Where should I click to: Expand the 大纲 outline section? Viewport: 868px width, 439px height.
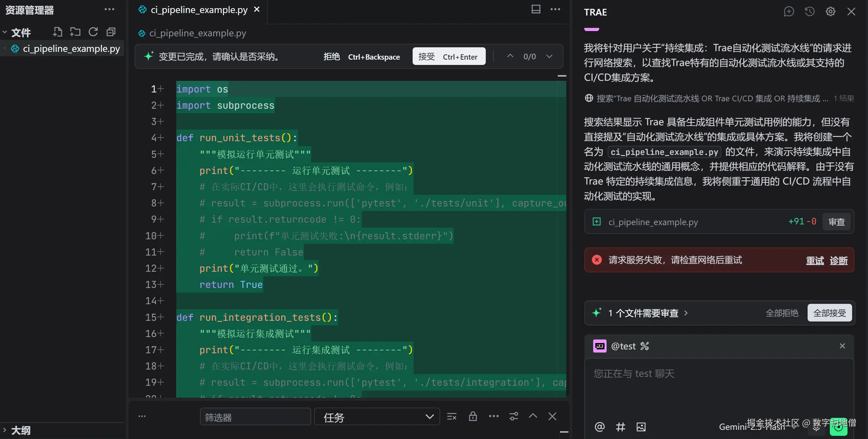pyautogui.click(x=20, y=430)
